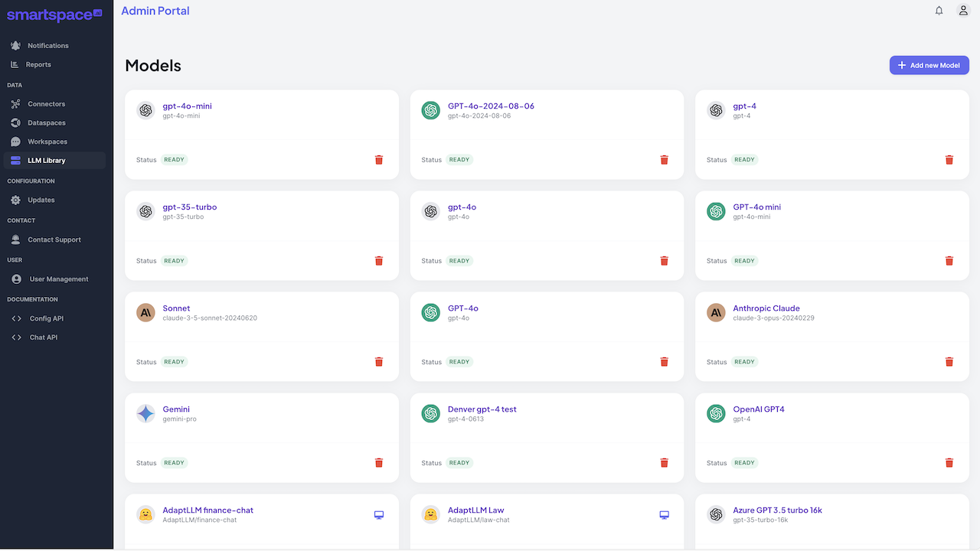The height and width of the screenshot is (551, 980).
Task: Go to Dataspaces in the sidebar
Action: pos(55,122)
